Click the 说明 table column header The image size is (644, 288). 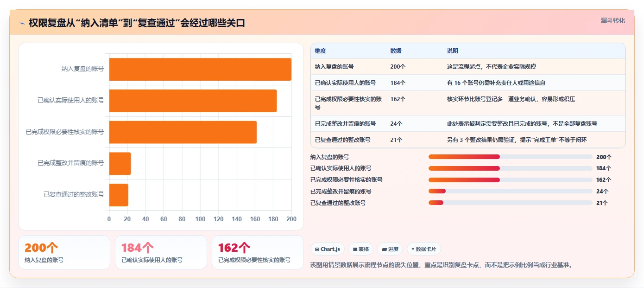click(453, 51)
